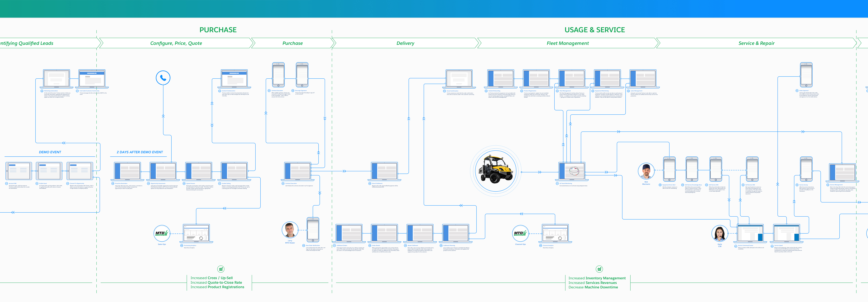This screenshot has width=868, height=302.
Task: Click the 2 DAYS AFTER DEMO EVENT label
Action: click(140, 152)
